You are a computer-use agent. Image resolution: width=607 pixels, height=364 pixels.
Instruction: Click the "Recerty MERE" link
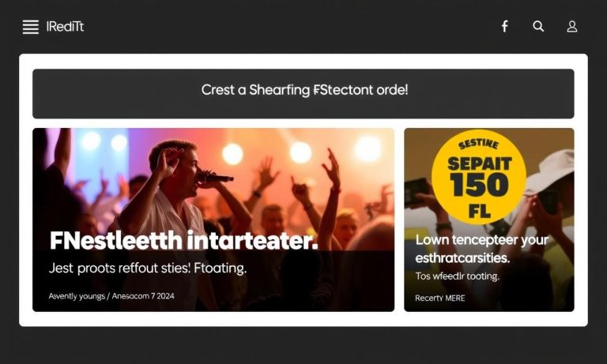pos(439,298)
